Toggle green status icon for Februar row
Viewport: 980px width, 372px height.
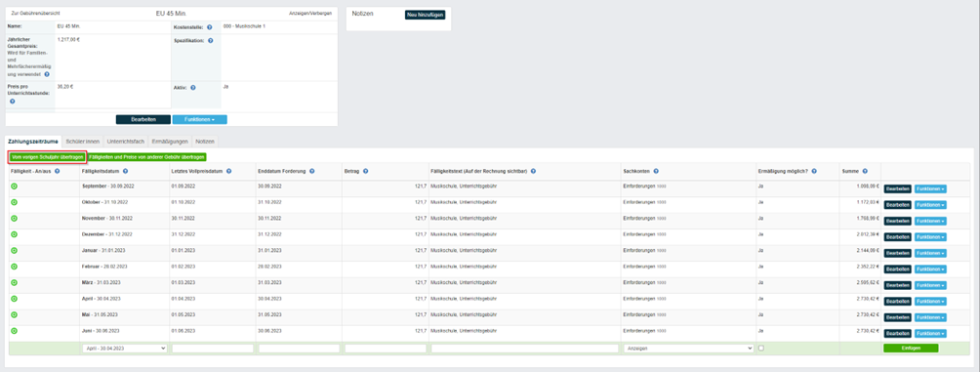click(14, 267)
